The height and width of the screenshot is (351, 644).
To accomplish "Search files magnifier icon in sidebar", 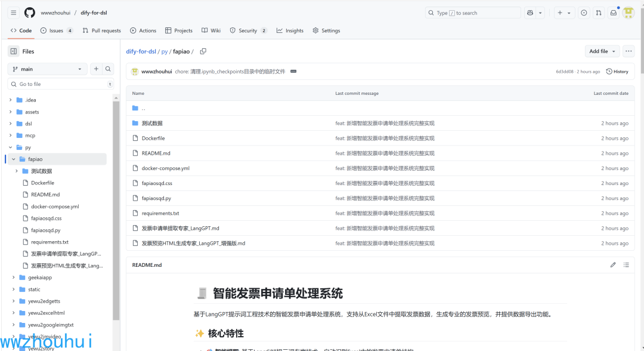I will [x=108, y=69].
